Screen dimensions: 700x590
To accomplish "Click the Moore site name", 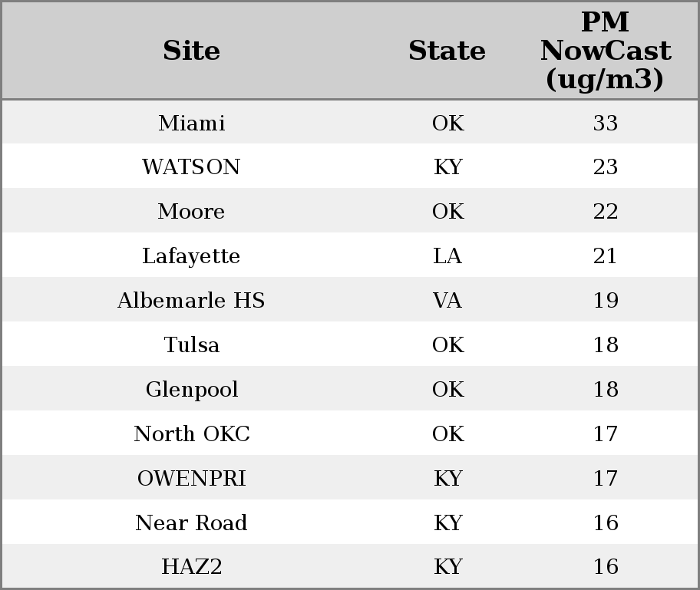I will pyautogui.click(x=191, y=212).
